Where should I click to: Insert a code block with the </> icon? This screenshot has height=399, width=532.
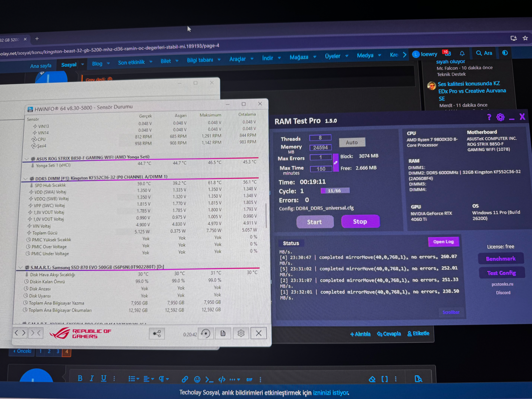point(222,380)
